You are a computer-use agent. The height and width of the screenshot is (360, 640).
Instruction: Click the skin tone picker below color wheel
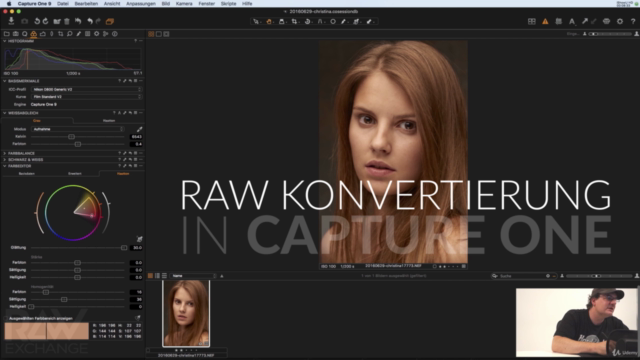click(x=139, y=239)
